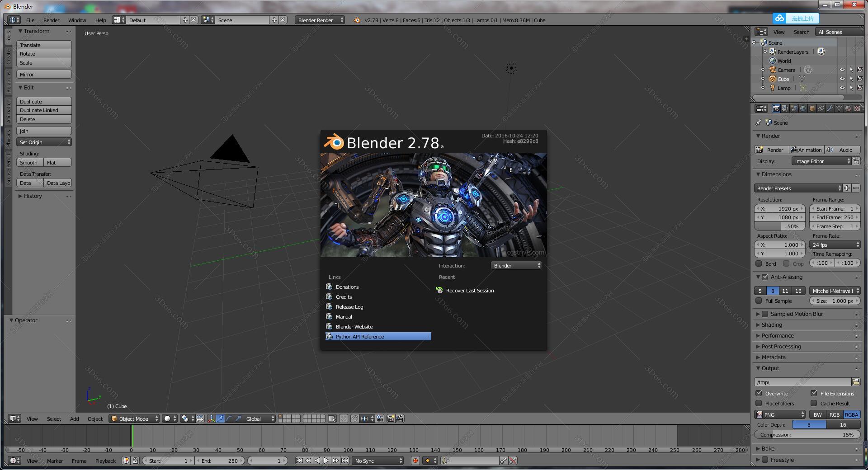Switch to the Physics tab in tool shelf
Image resolution: width=868 pixels, height=470 pixels.
[8, 138]
